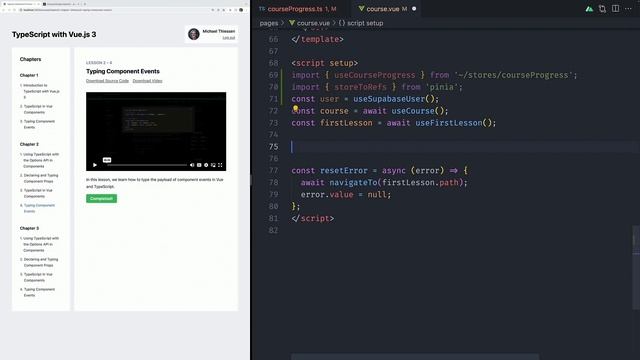Click the Download Source Code link
640x360 pixels.
(x=107, y=81)
